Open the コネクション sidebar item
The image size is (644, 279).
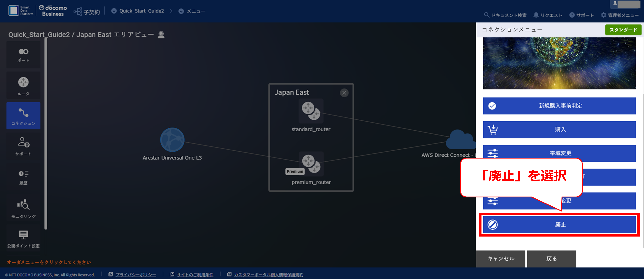tap(23, 116)
